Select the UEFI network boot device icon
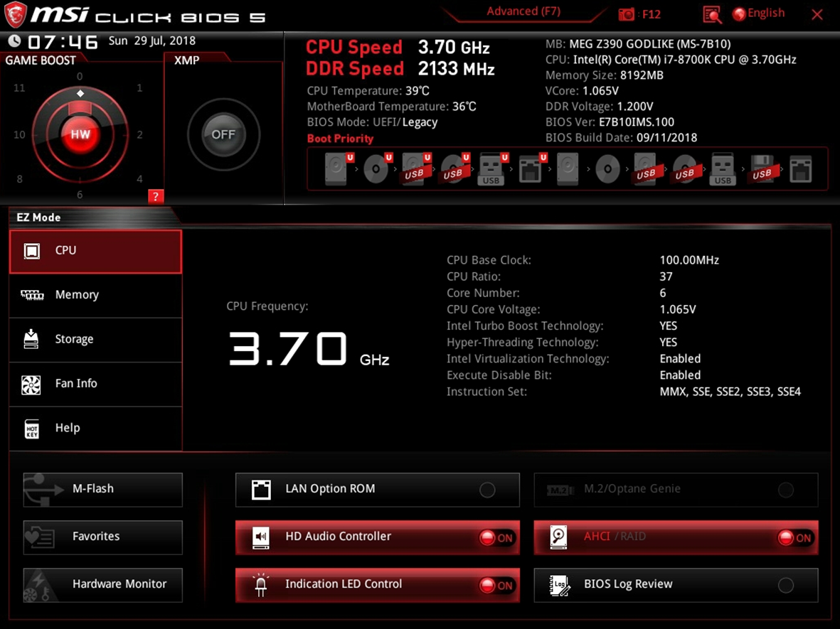This screenshot has height=629, width=840. (x=532, y=168)
